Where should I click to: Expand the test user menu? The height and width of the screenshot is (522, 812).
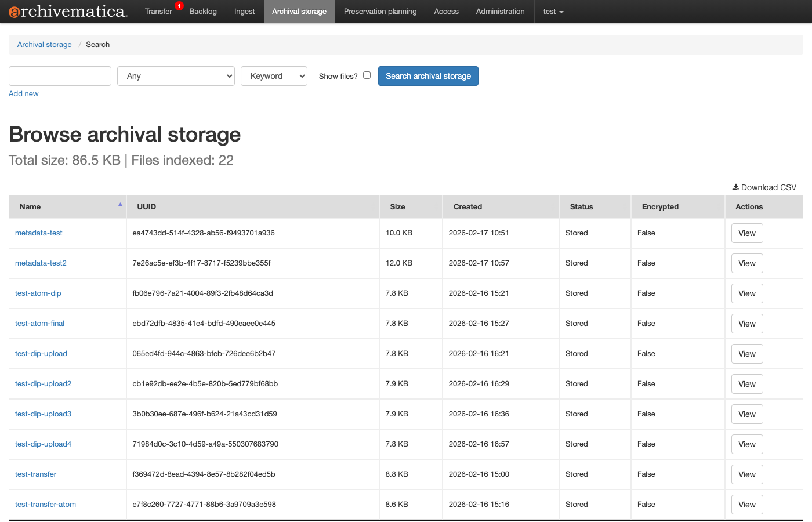tap(553, 12)
